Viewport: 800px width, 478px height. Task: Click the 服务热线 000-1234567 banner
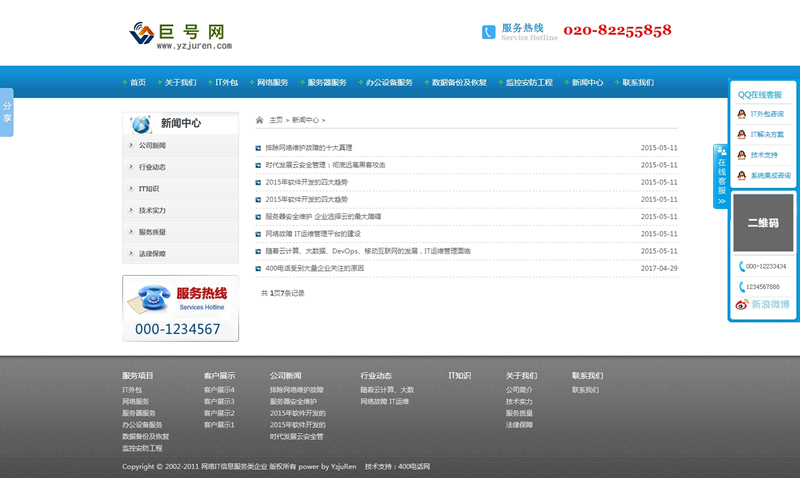click(181, 308)
